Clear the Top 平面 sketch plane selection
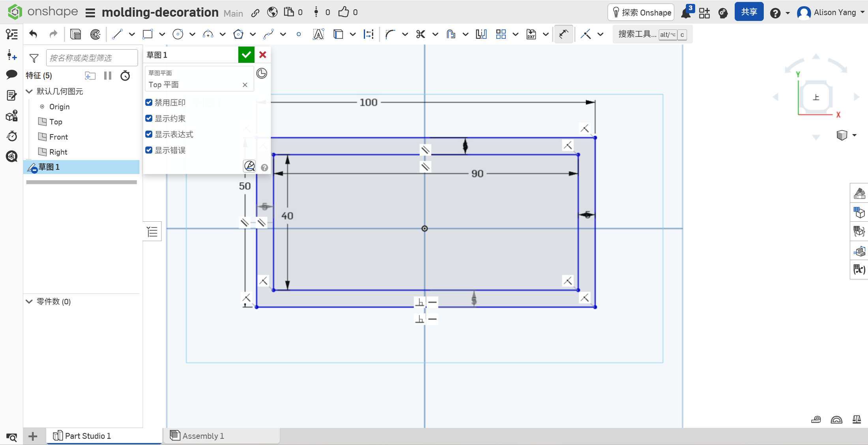Image resolution: width=868 pixels, height=445 pixels. pos(245,85)
